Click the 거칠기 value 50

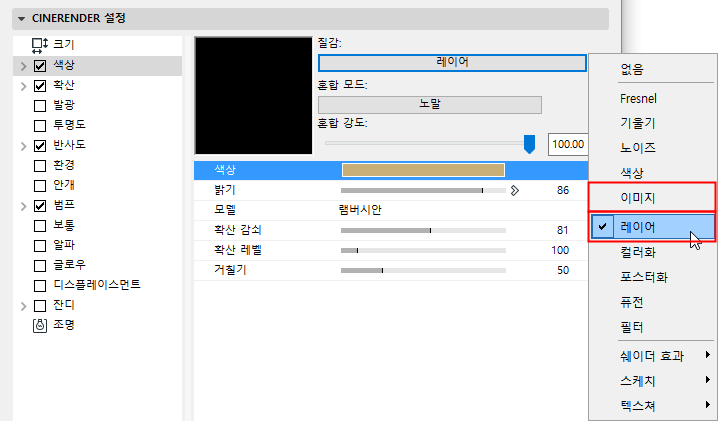(x=563, y=270)
